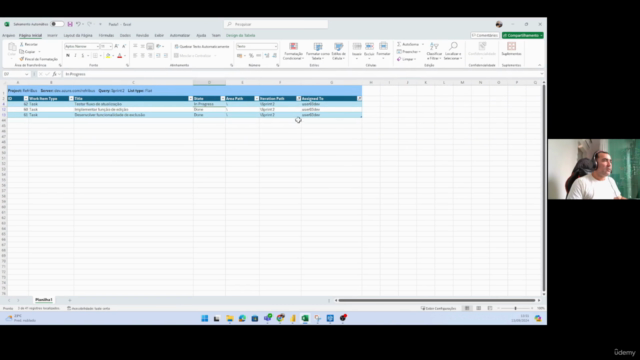Click the Save disk icon
Image resolution: width=640 pixels, height=360 pixels.
pos(70,24)
